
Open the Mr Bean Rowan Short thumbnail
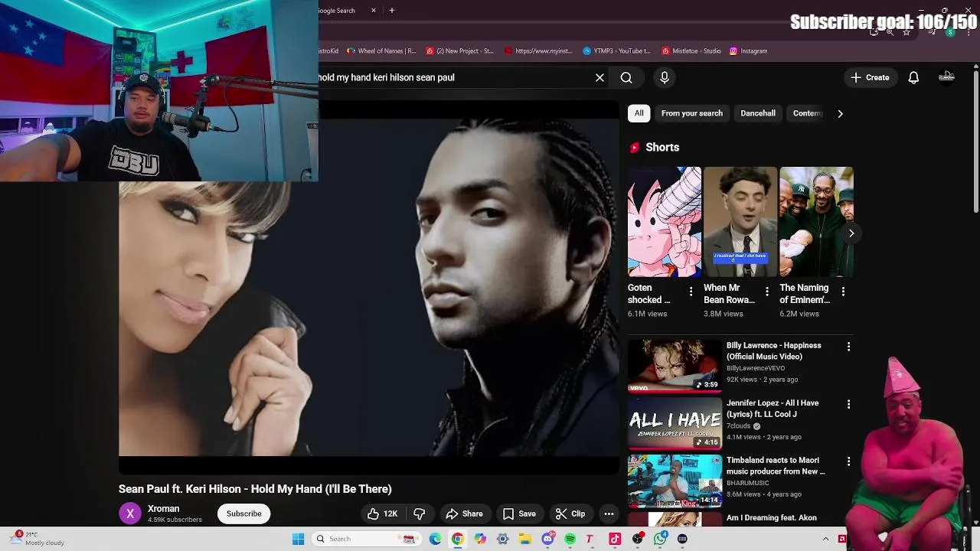[740, 222]
